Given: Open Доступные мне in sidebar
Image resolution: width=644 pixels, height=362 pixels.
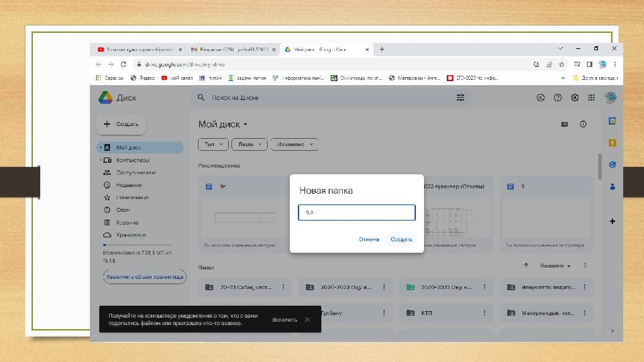Looking at the screenshot, I should coord(136,173).
